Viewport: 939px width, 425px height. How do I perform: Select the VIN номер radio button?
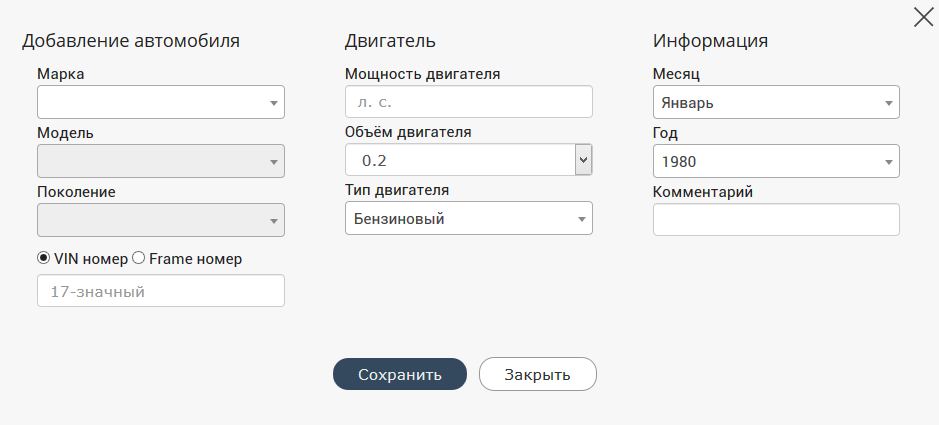[x=44, y=258]
